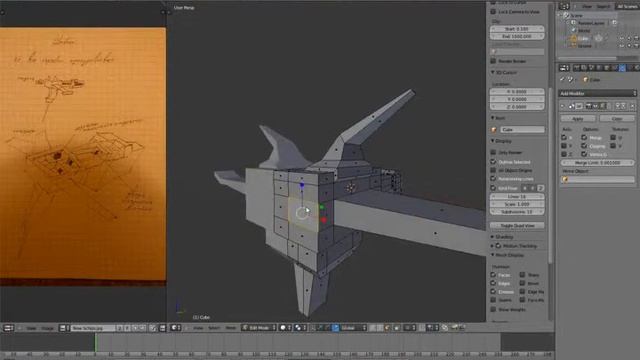Image resolution: width=640 pixels, height=360 pixels.
Task: Collapse the Mesh Display panel
Action: (x=492, y=255)
